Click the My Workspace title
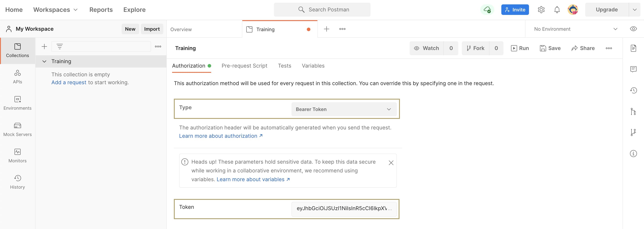 pyautogui.click(x=34, y=29)
